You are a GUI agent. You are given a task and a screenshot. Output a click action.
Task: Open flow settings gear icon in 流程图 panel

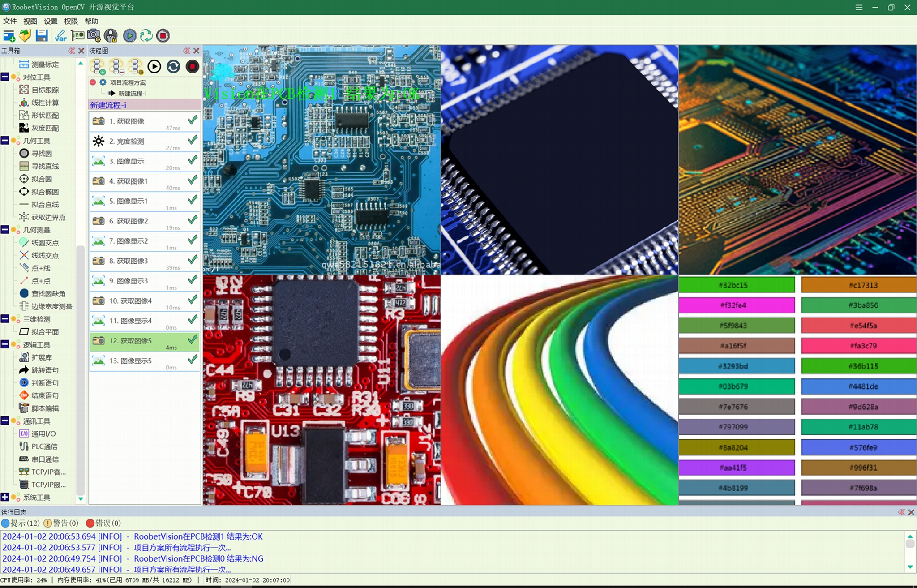[x=135, y=66]
